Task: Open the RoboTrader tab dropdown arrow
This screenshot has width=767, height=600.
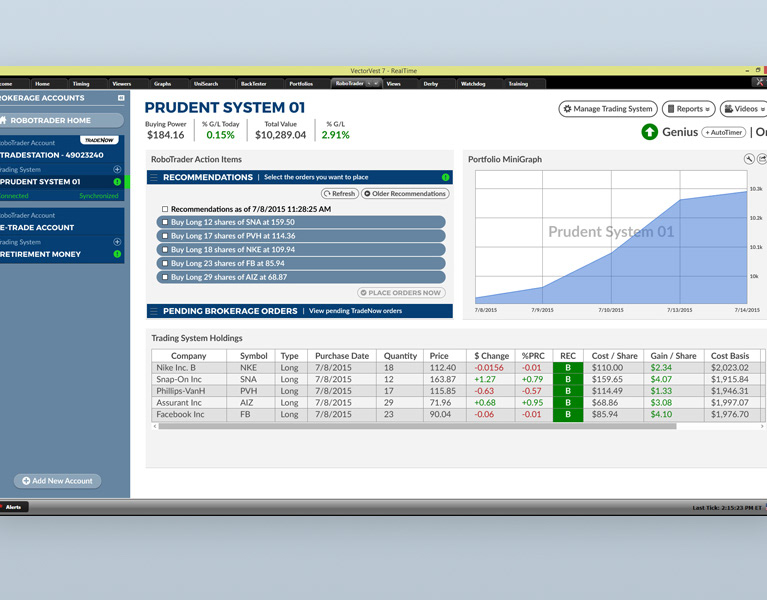Action: tap(376, 84)
